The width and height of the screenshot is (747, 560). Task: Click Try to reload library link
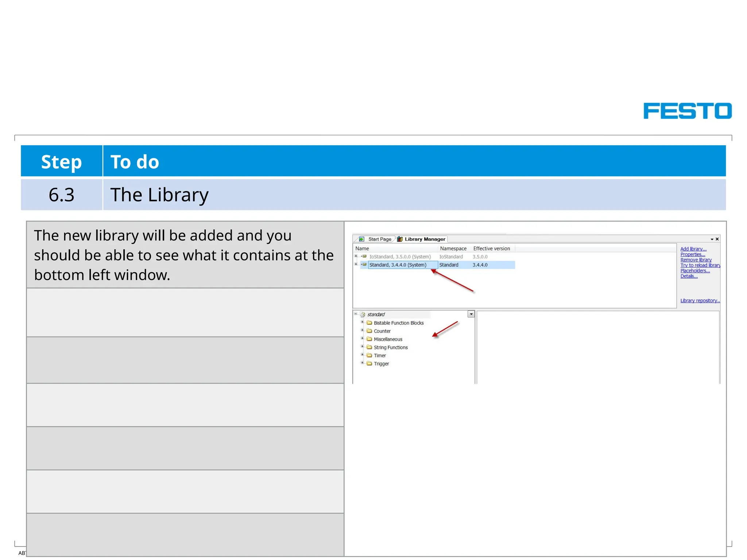(700, 265)
